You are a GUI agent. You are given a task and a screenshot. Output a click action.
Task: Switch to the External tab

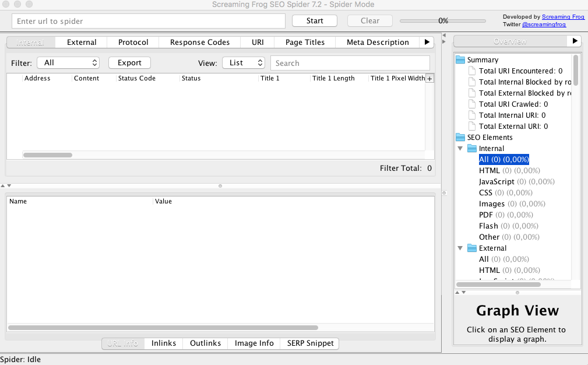coord(82,43)
